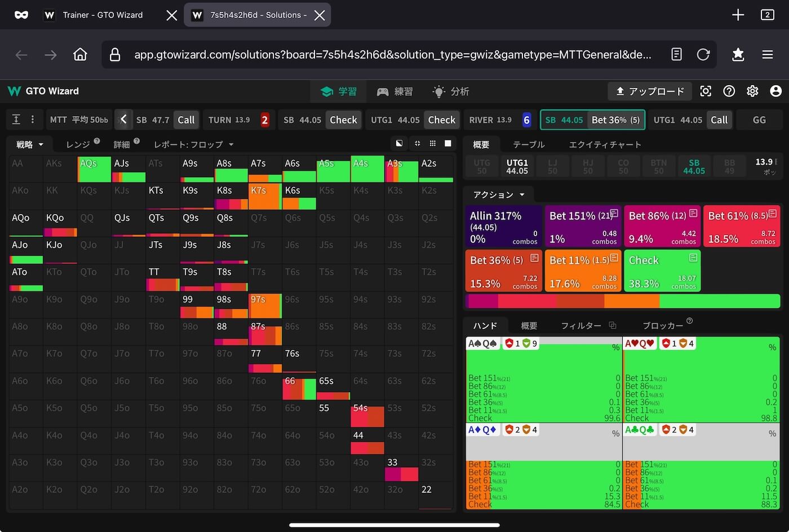Click the アップロード button

tap(650, 91)
